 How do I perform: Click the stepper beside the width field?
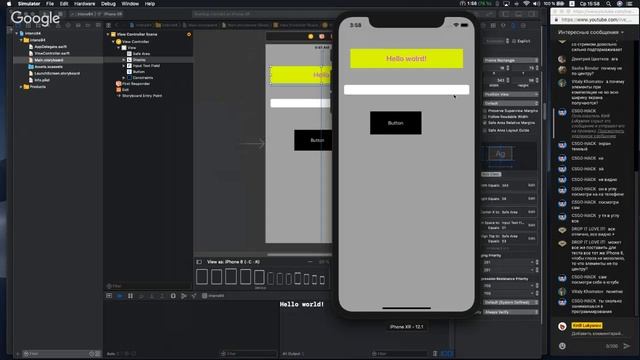click(x=508, y=80)
